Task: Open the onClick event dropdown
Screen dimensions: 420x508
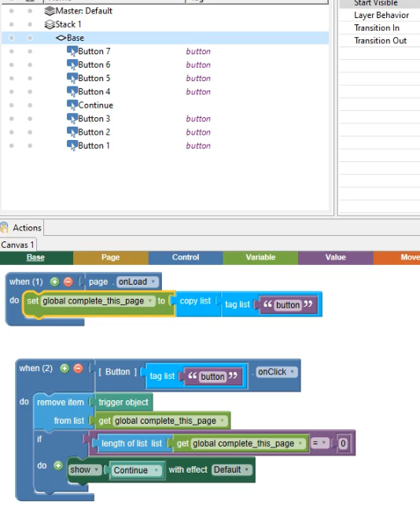Action: click(276, 372)
